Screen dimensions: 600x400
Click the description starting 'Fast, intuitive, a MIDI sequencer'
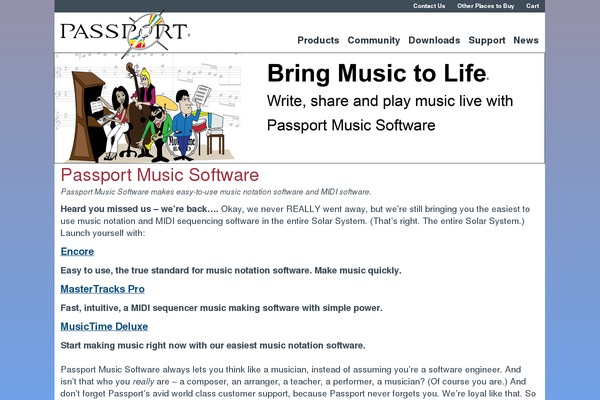pos(221,308)
